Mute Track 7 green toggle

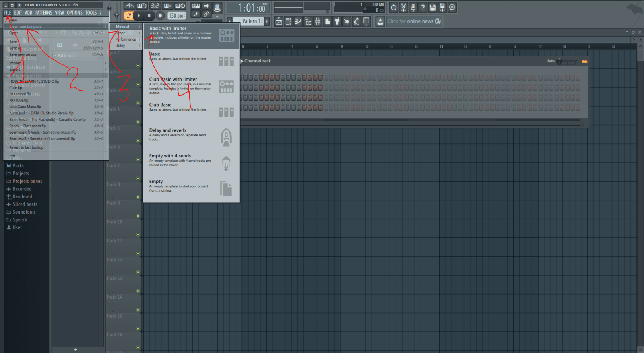[138, 178]
